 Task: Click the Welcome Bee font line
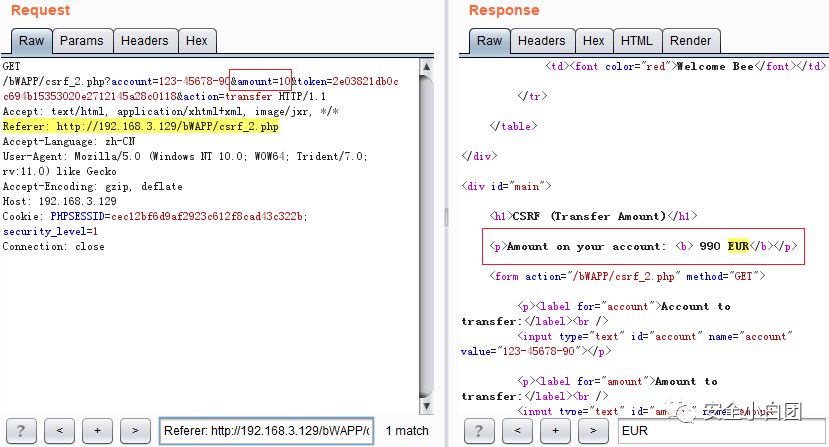coord(685,66)
